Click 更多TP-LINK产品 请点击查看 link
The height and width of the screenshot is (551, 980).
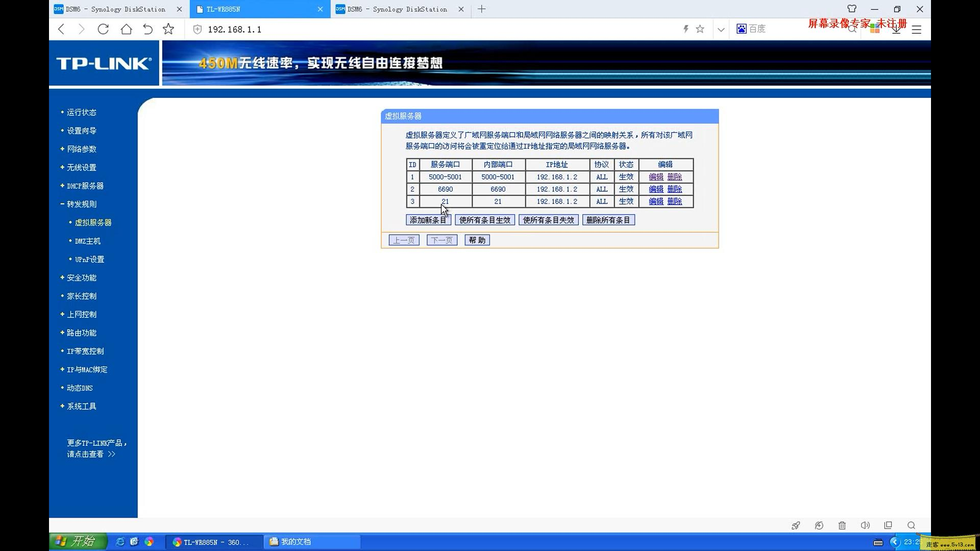[x=96, y=448]
